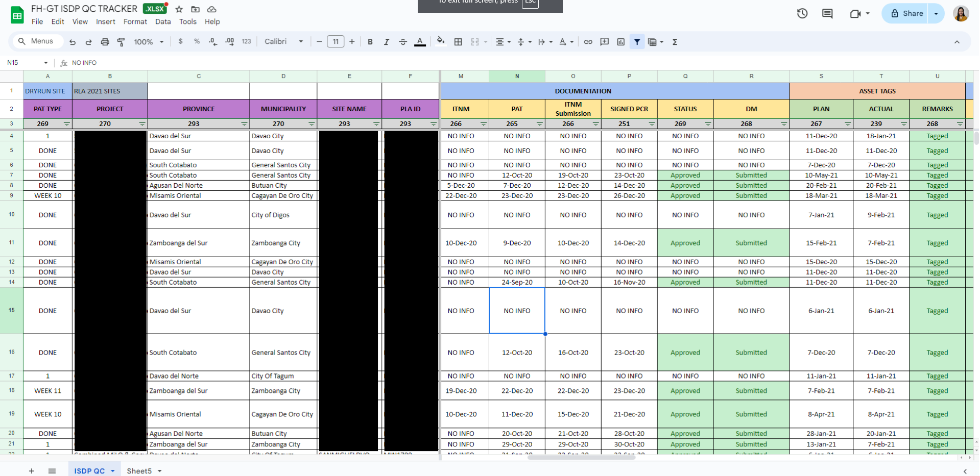Decrease decimal places

(213, 42)
